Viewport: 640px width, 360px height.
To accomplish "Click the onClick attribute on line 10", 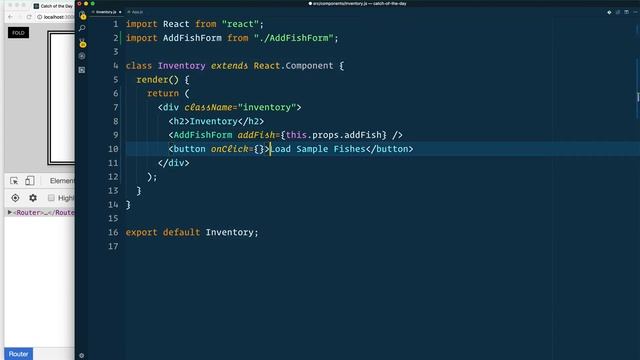I will tap(230, 149).
